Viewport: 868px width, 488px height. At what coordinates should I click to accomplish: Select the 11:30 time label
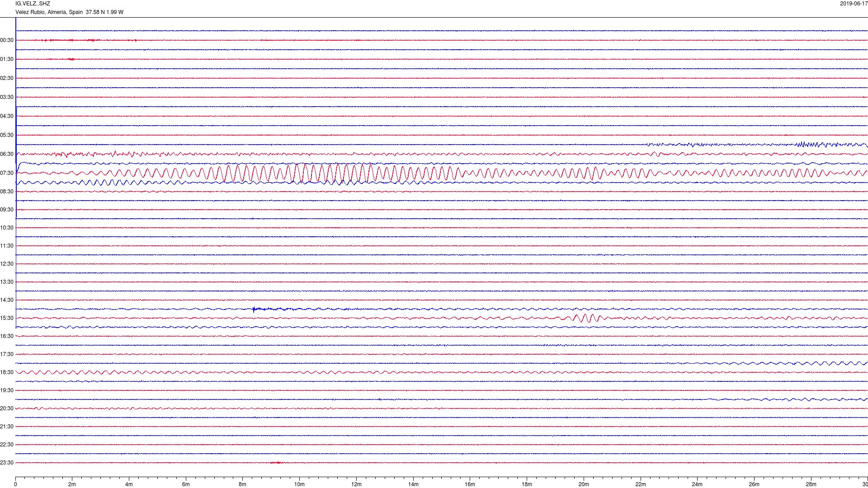(7, 246)
